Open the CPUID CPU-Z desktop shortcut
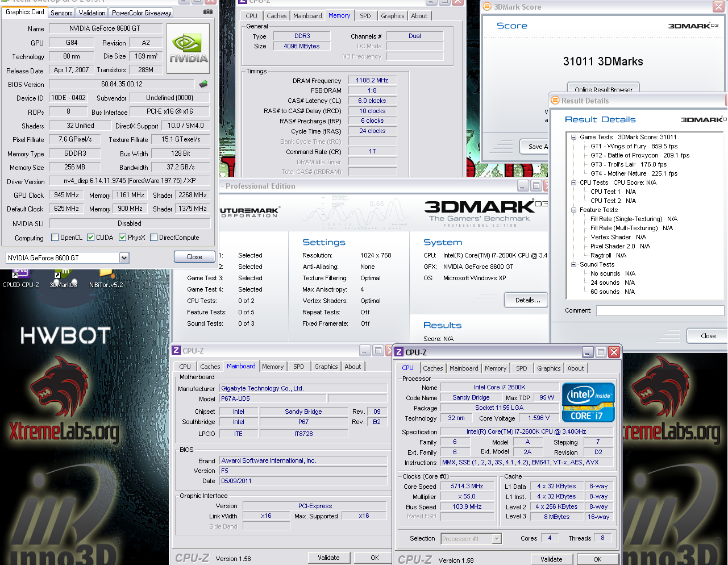 point(20,279)
